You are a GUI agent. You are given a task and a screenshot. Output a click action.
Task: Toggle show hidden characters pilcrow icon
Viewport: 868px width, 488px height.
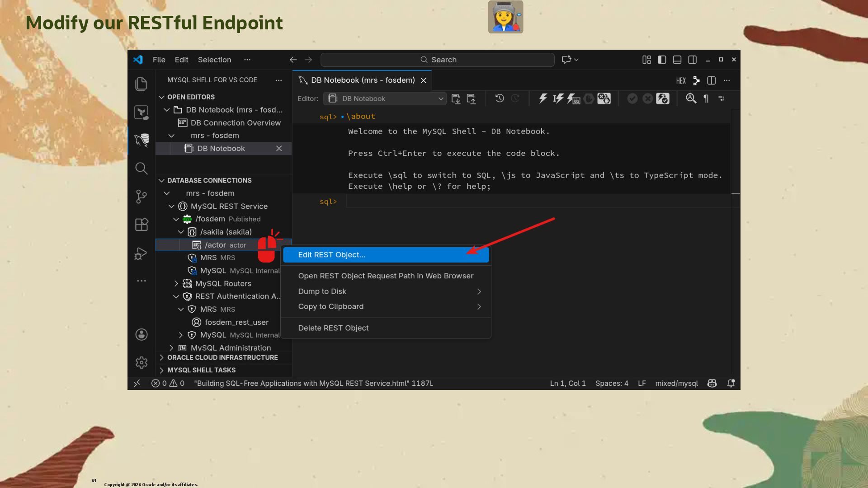[706, 99]
